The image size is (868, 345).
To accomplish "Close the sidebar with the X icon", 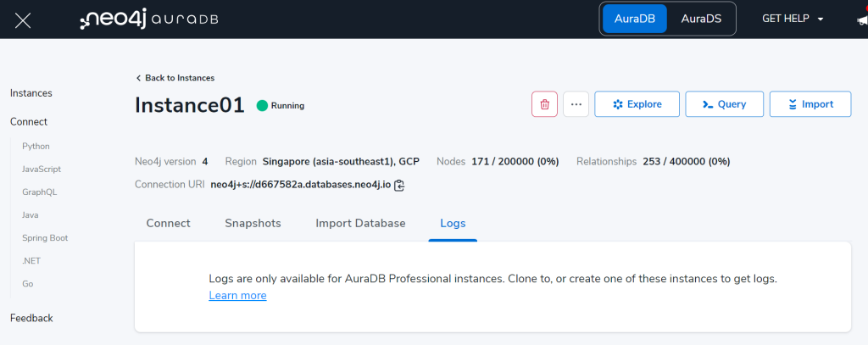I will point(23,20).
